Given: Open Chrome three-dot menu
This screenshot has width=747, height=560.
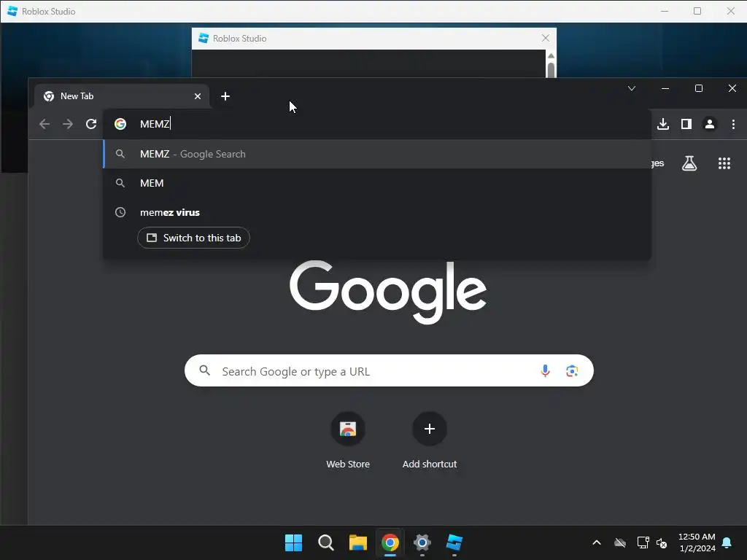Looking at the screenshot, I should click(733, 124).
